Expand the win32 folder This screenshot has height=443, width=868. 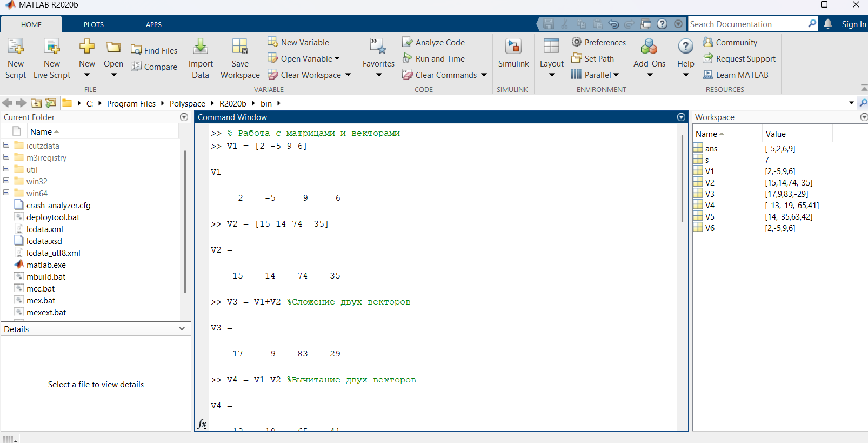(6, 181)
